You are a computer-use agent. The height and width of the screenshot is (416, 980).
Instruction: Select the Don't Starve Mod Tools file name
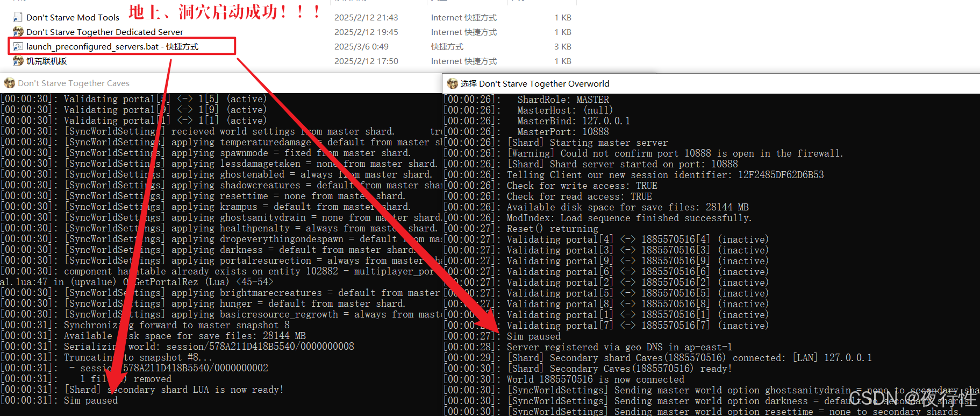pyautogui.click(x=73, y=17)
